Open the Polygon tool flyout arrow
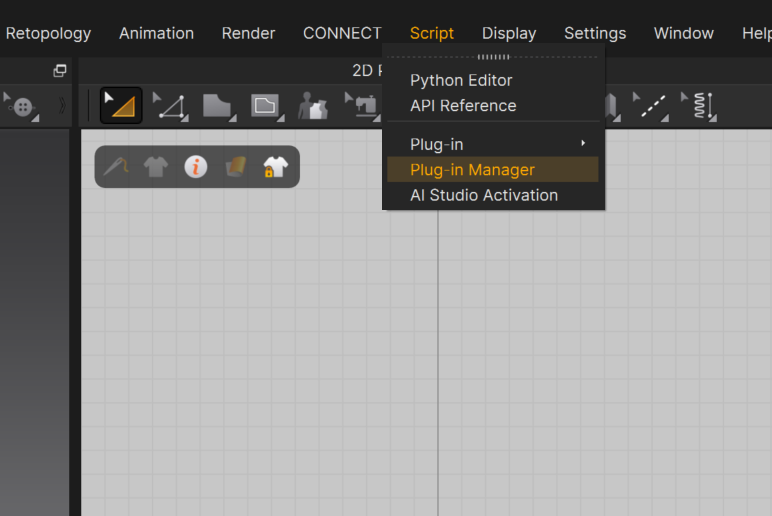The height and width of the screenshot is (516, 772). tap(233, 118)
